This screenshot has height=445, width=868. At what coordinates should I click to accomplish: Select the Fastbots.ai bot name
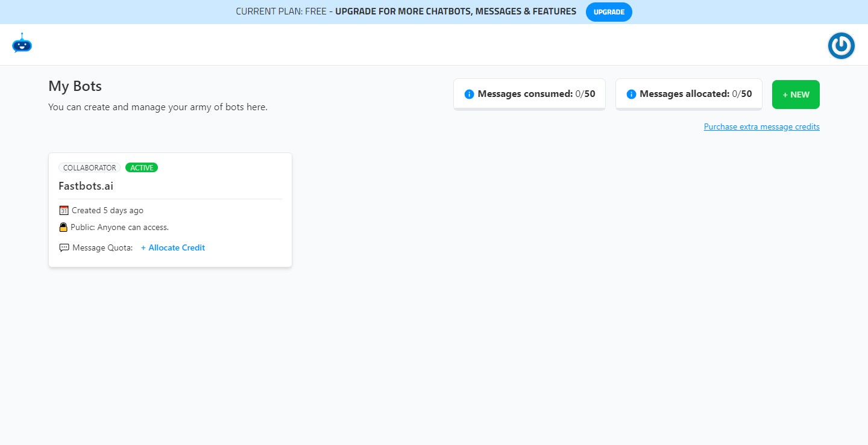86,186
